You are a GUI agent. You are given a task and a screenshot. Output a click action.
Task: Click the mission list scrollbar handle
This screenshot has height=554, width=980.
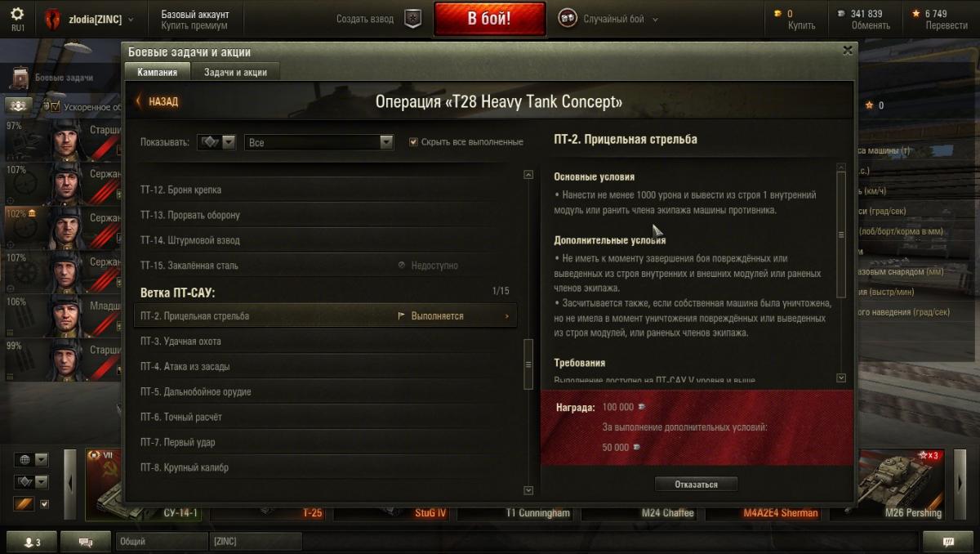click(528, 364)
